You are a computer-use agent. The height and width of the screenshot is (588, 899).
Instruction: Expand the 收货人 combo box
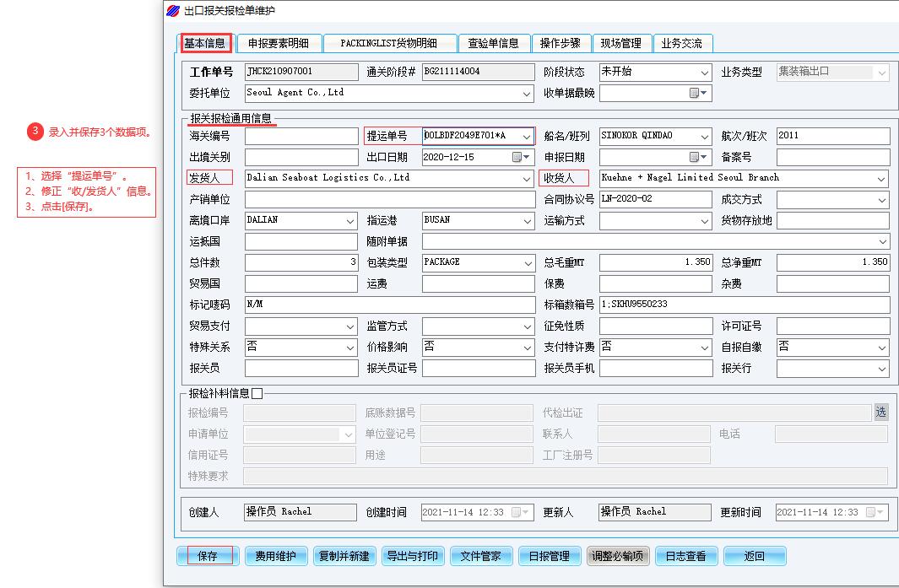click(881, 179)
